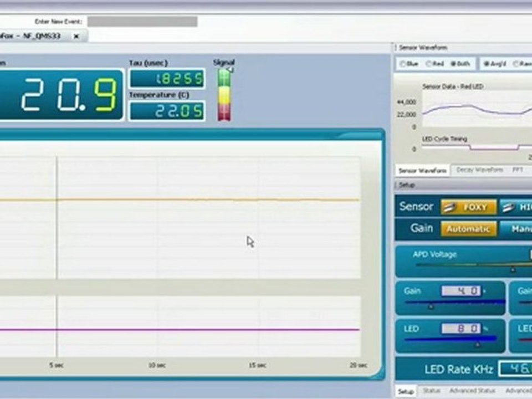Click the Setup panel header
Image resolution: width=532 pixels, height=399 pixels.
tap(462, 185)
